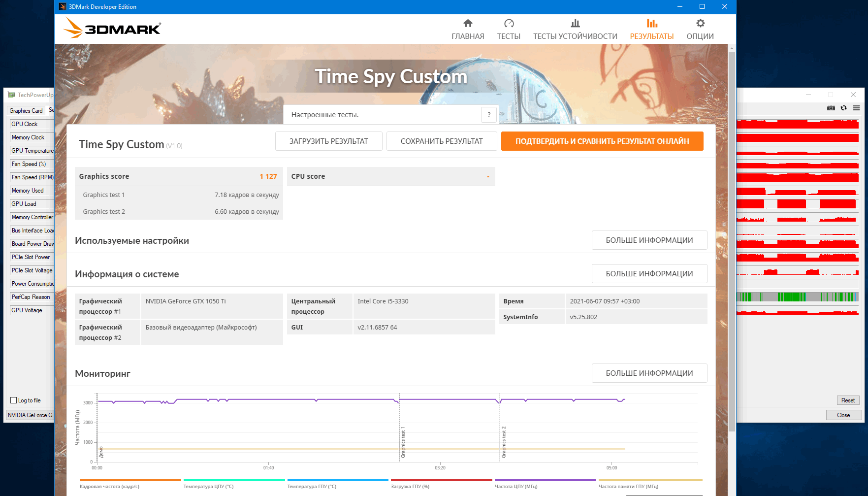Click PerfCap Reason green graph in GPU-Z
The height and width of the screenshot is (496, 868).
[x=798, y=297]
